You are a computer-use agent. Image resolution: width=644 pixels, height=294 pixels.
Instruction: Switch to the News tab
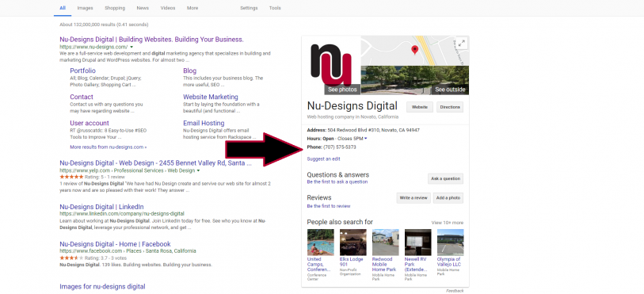pos(143,8)
